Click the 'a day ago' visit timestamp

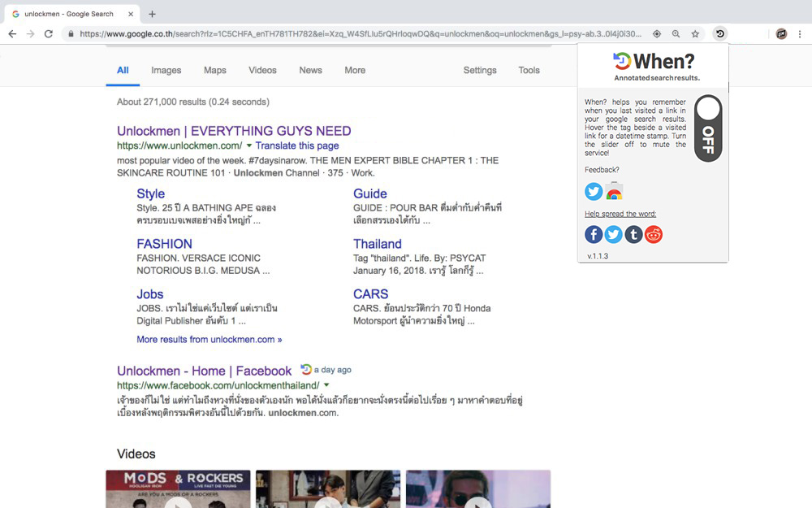pos(332,370)
